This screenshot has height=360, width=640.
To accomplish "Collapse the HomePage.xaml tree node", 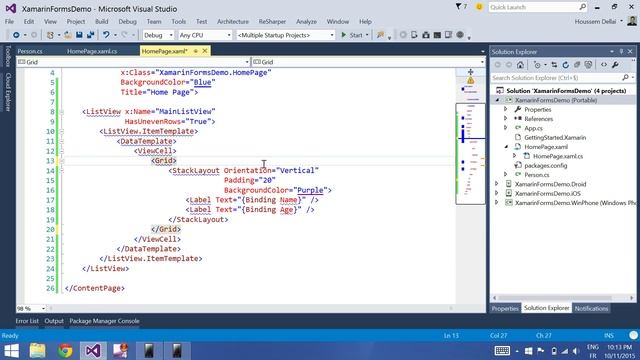I will point(506,147).
